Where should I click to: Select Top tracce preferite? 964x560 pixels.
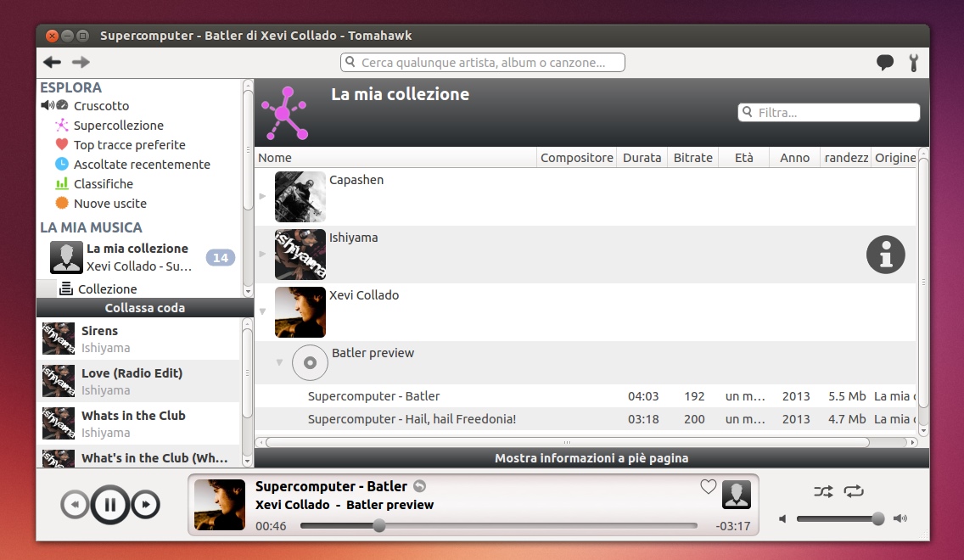(x=130, y=145)
